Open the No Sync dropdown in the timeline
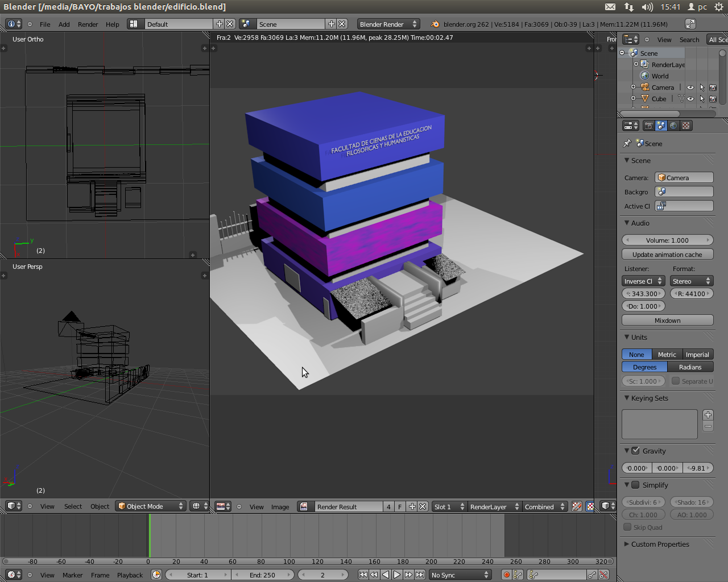 [x=460, y=575]
